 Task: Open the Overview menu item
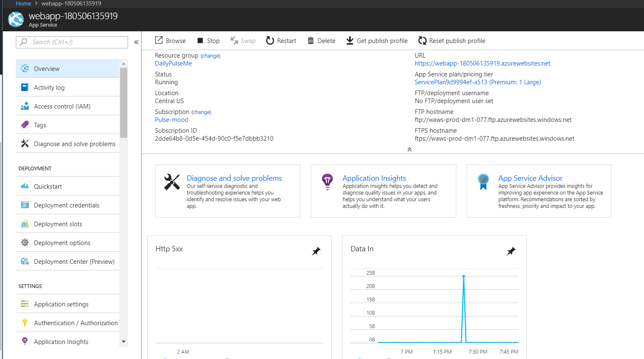pos(68,68)
